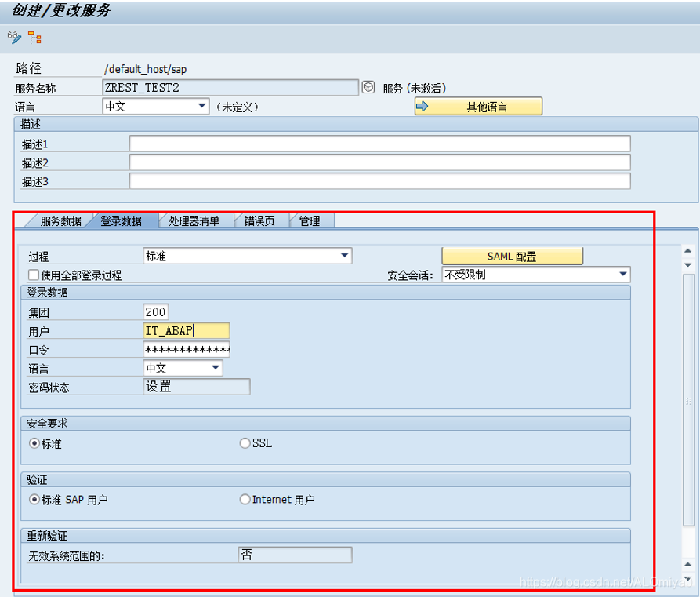The width and height of the screenshot is (700, 597).
Task: Click the (未定义) text beside the language dropdown
Action: pyautogui.click(x=237, y=107)
